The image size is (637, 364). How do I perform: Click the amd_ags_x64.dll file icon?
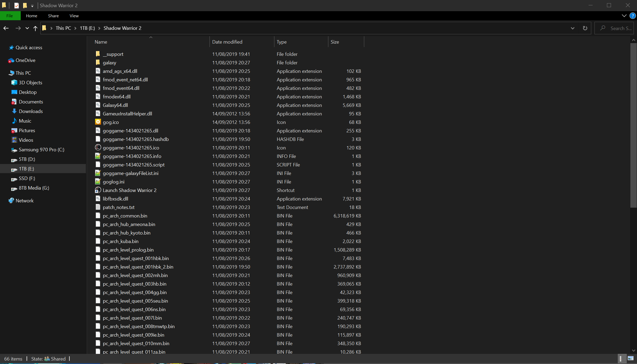pos(98,71)
